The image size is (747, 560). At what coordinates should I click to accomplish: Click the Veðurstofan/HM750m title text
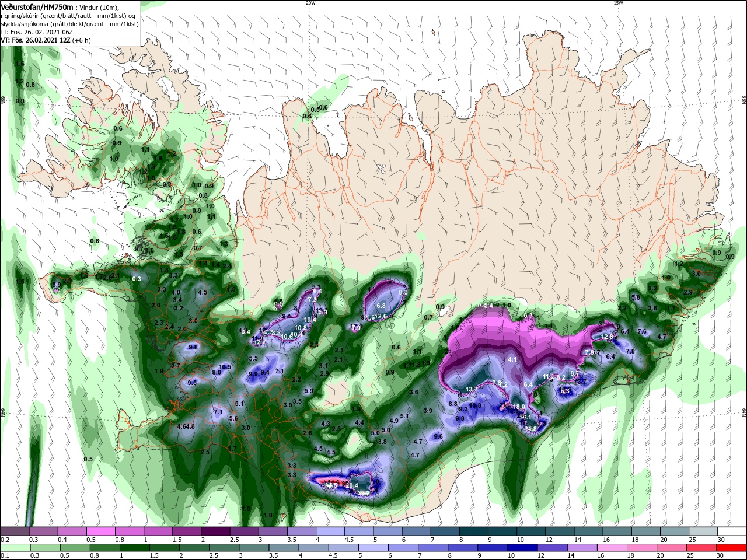click(37, 7)
